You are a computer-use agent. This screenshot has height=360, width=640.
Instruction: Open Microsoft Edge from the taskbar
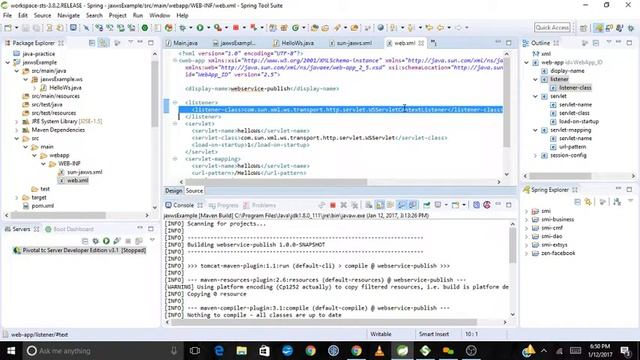(x=219, y=351)
